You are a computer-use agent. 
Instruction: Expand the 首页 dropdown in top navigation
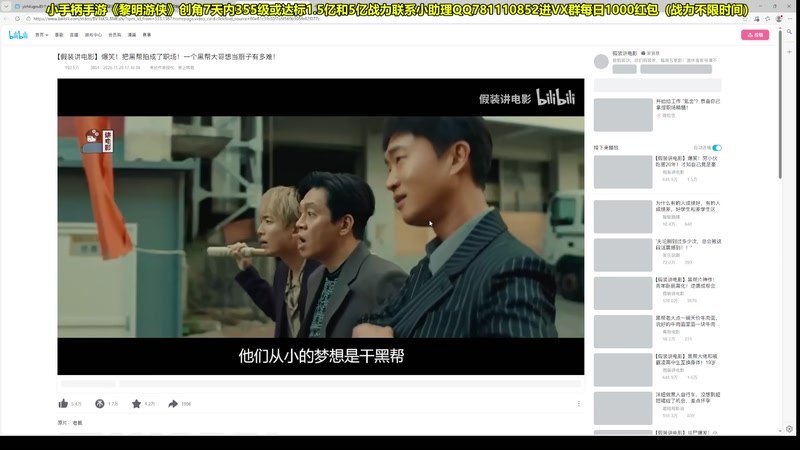click(42, 35)
